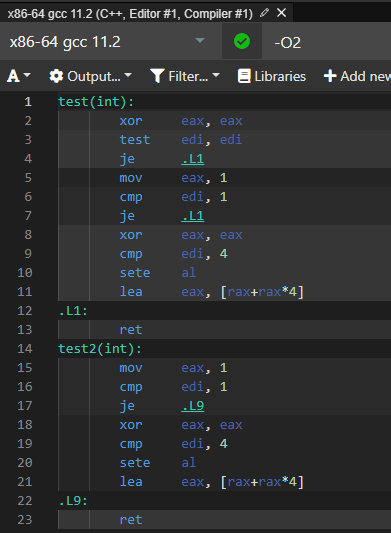Click the Add new plus button
The height and width of the screenshot is (533, 391).
pyautogui.click(x=357, y=76)
